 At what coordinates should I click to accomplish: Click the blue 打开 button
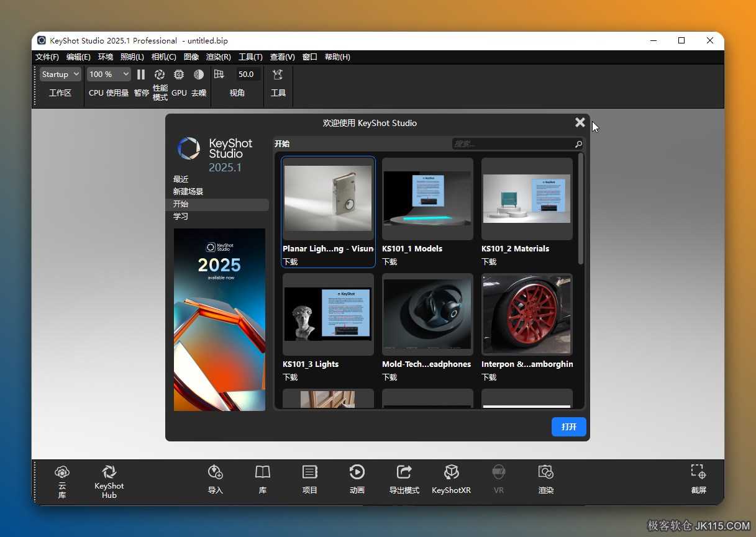click(569, 426)
